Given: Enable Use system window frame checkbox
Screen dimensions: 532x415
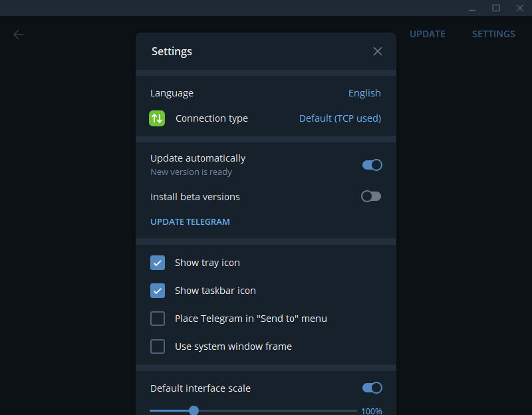Looking at the screenshot, I should click(158, 346).
